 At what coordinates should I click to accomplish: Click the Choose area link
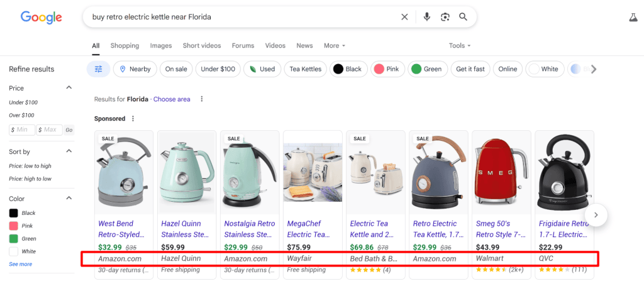(172, 99)
